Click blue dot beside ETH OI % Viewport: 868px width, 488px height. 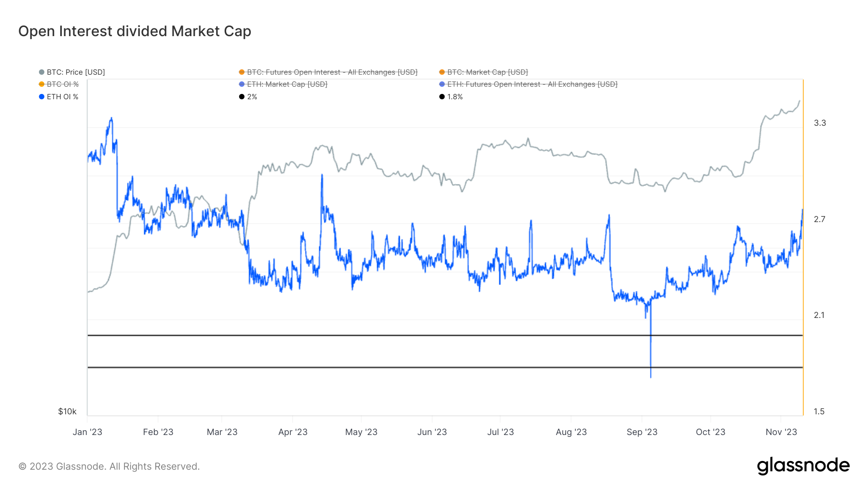[41, 97]
